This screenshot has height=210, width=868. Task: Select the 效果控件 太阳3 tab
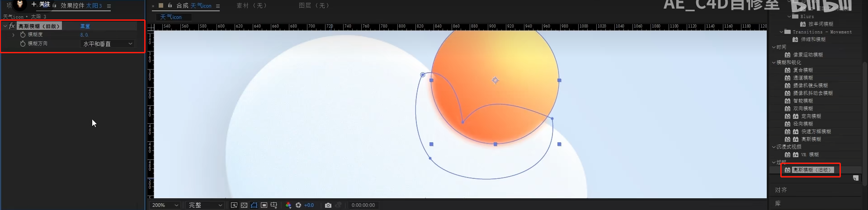point(81,6)
